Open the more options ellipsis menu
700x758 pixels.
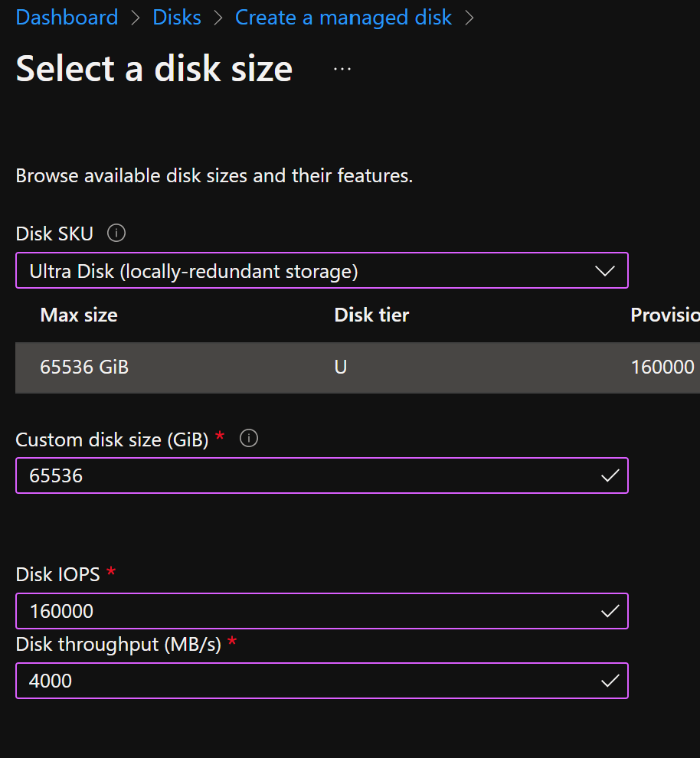click(342, 69)
